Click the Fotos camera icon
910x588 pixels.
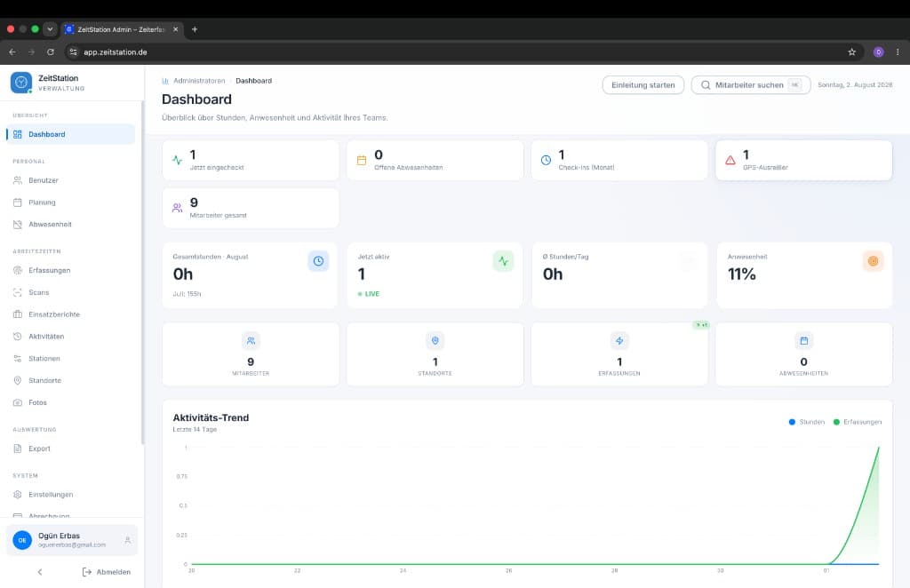pos(18,402)
